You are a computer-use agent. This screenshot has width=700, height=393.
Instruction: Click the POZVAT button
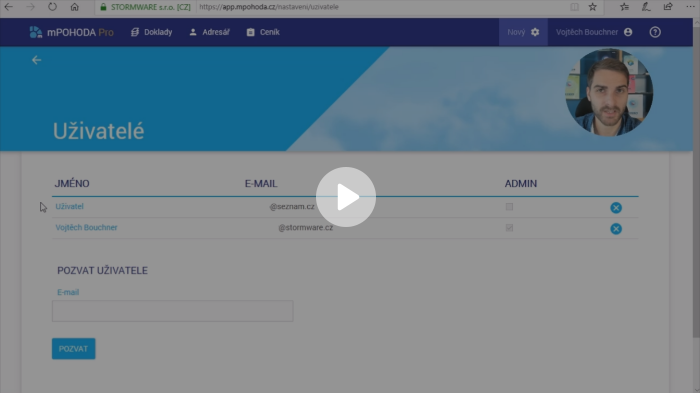(x=73, y=349)
